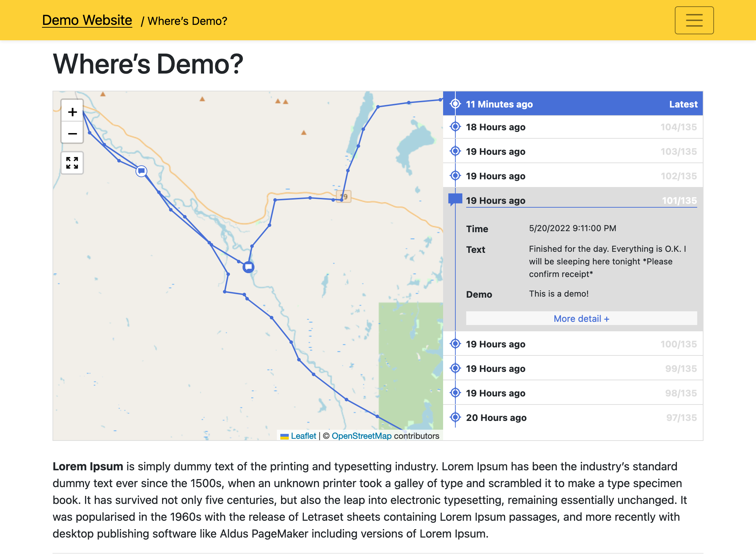Collapse the 101/135 timeline entry
This screenshot has width=756, height=554.
point(581,200)
